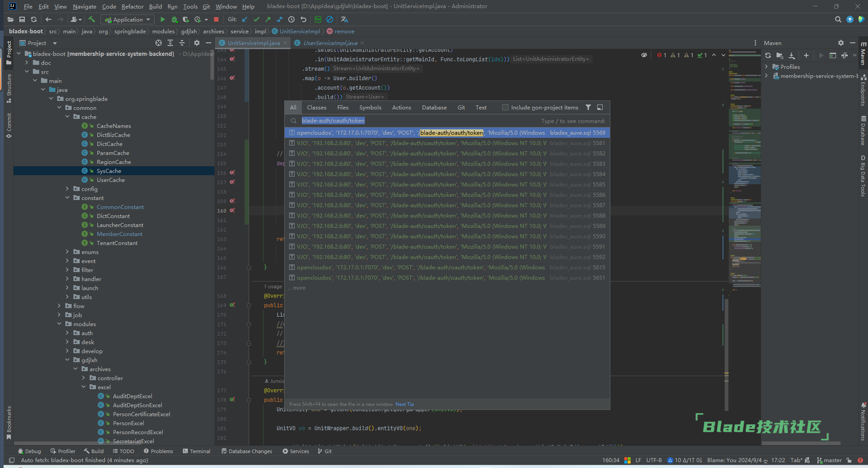Open search results in Find tool window
The height and width of the screenshot is (468, 868).
click(600, 107)
